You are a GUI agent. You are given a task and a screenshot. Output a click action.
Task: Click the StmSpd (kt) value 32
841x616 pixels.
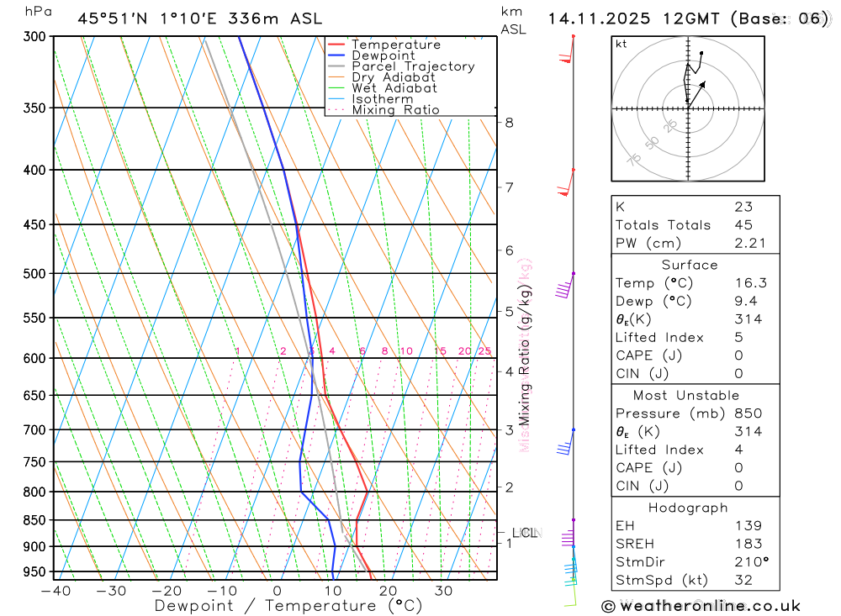(743, 580)
